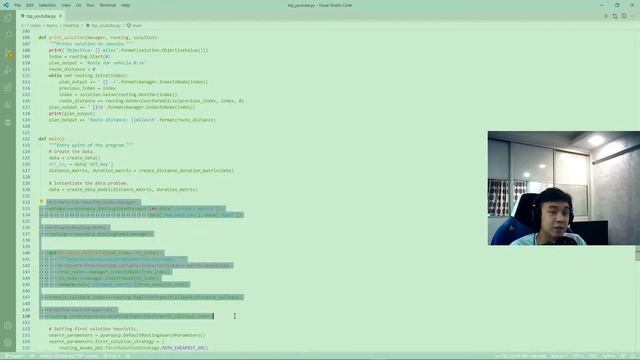The height and width of the screenshot is (360, 640).
Task: Open the Terminal menu
Action: click(108, 5)
